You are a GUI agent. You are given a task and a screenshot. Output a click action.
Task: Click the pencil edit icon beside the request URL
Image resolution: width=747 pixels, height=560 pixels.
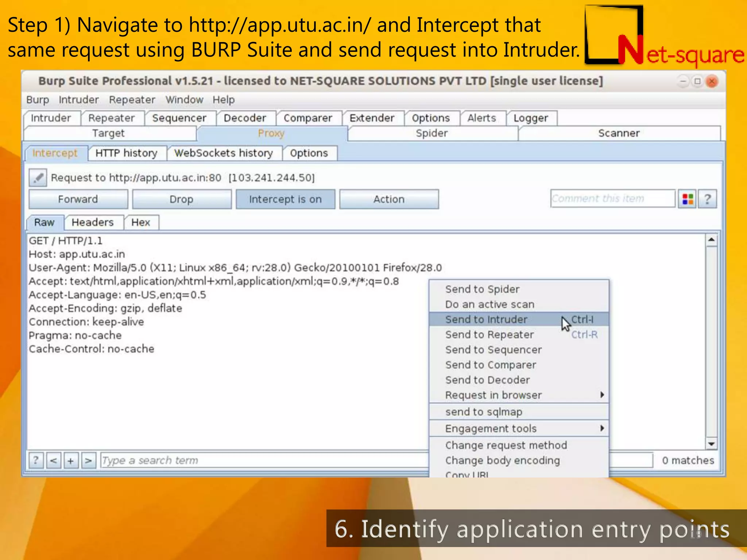(38, 178)
